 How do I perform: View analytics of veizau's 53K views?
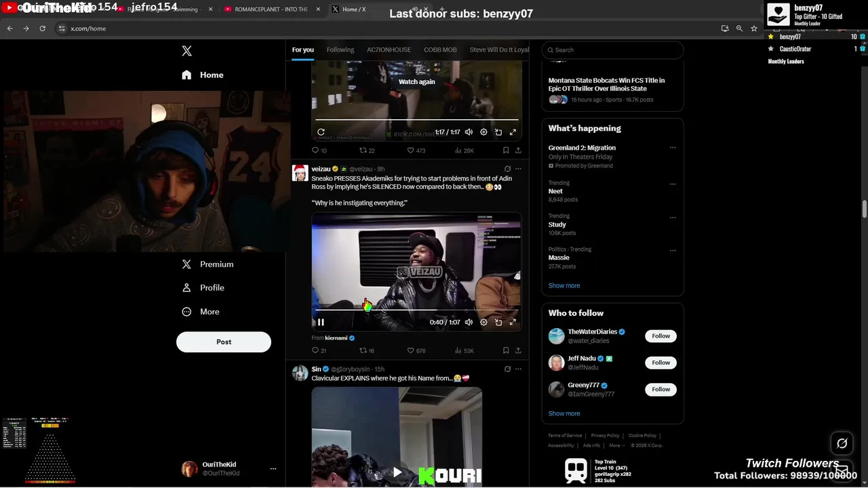click(465, 350)
